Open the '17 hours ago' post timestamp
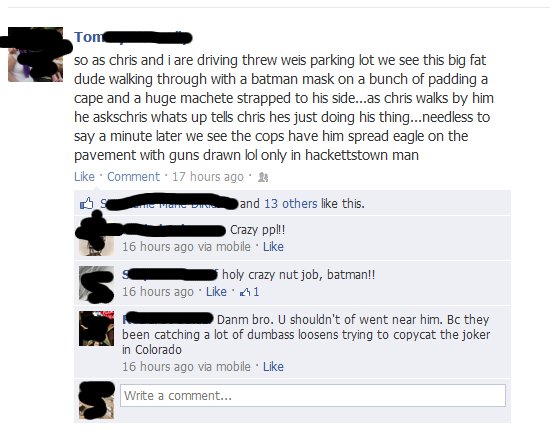Viewport: 558px width, 434px height. tap(208, 176)
